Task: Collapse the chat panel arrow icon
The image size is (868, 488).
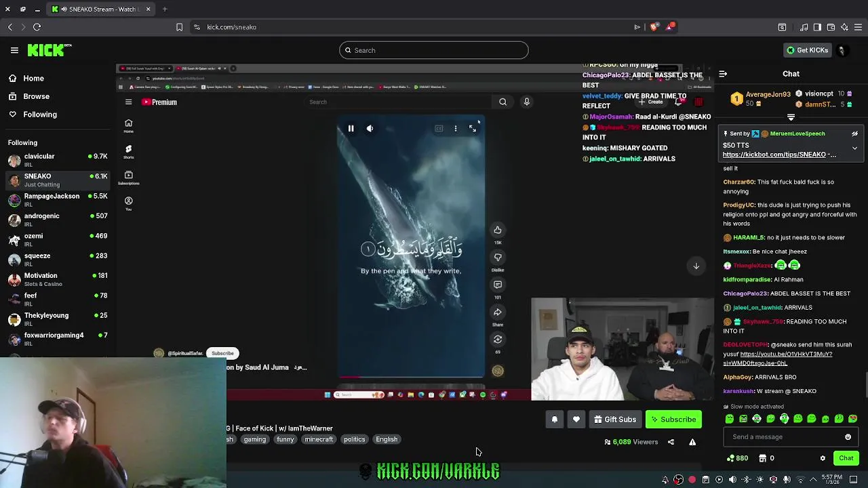Action: 723,74
